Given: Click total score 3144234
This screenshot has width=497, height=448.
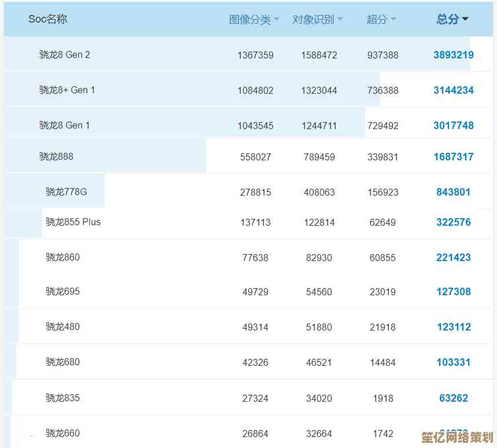Looking at the screenshot, I should (x=453, y=90).
